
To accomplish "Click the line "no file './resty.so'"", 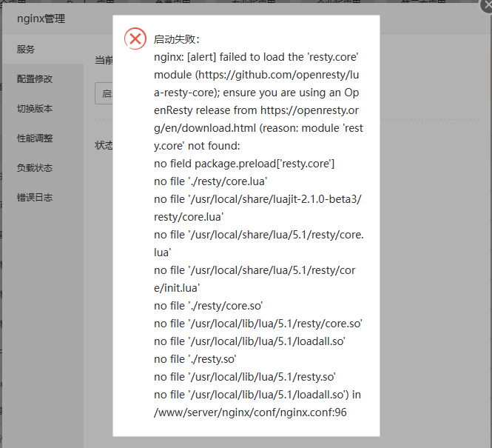I will pyautogui.click(x=195, y=359).
